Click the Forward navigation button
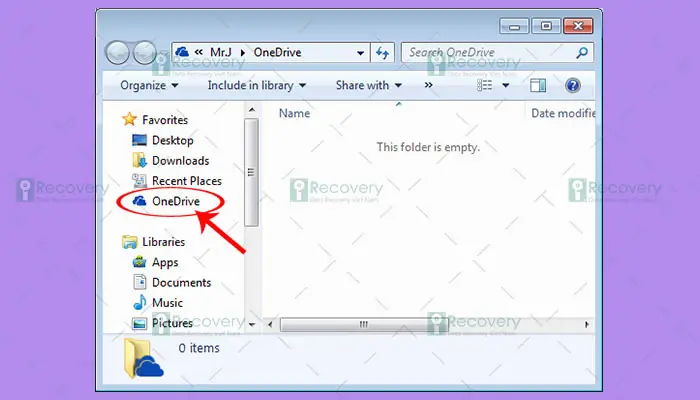This screenshot has height=400, width=700. tap(145, 53)
